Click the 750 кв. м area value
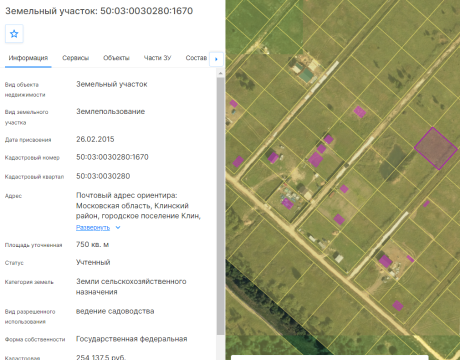Image resolution: width=460 pixels, height=360 pixels. pos(92,245)
